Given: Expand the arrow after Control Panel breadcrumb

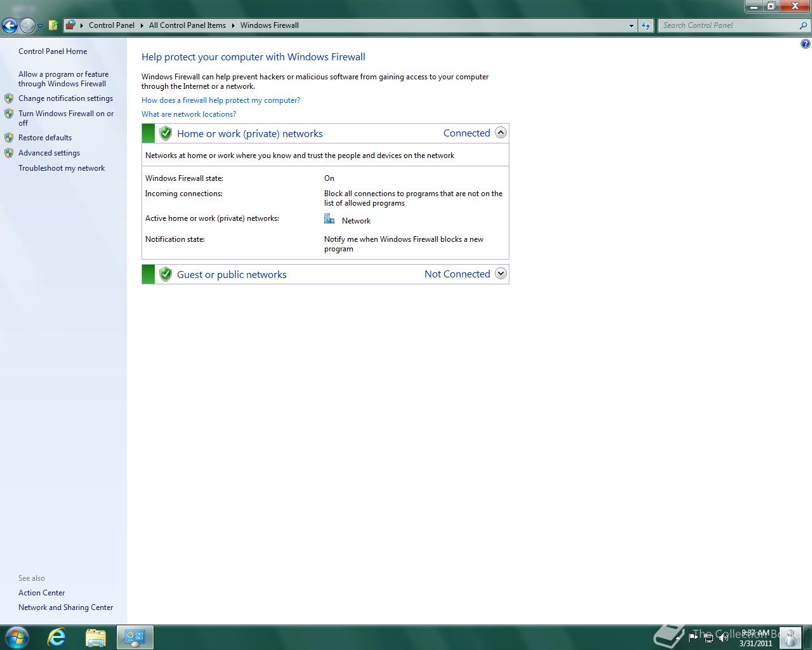Looking at the screenshot, I should [142, 25].
